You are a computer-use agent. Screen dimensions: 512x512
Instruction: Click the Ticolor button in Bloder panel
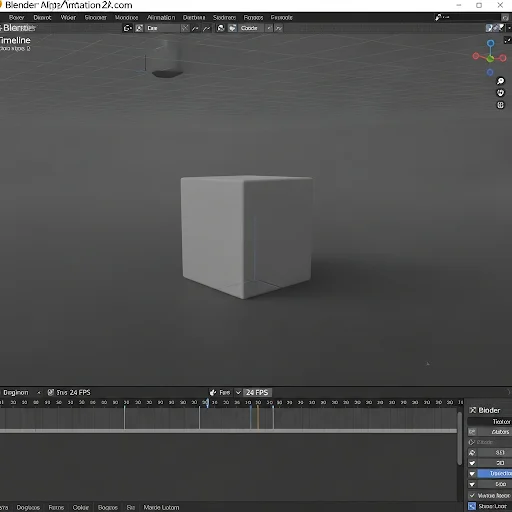pos(489,422)
